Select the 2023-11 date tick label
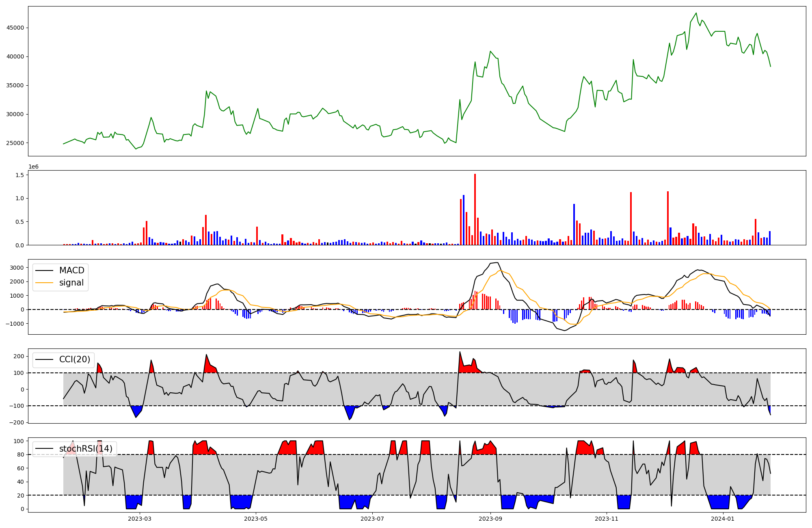 click(x=607, y=519)
